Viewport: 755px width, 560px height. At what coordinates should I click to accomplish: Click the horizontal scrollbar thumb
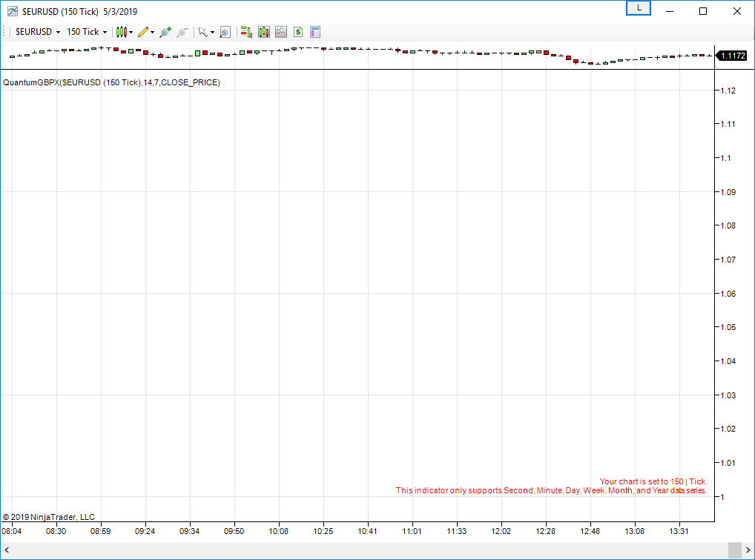(735, 550)
